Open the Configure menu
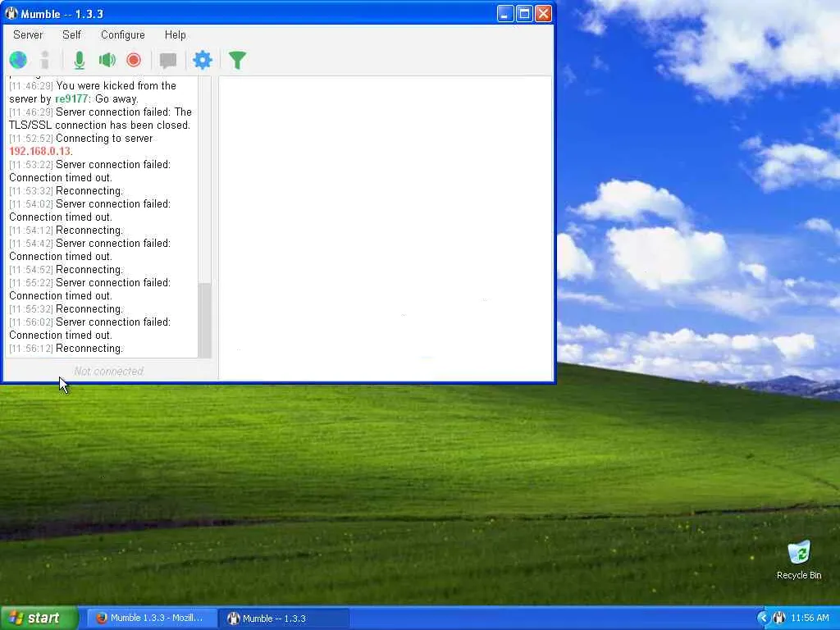The image size is (840, 630). (123, 34)
